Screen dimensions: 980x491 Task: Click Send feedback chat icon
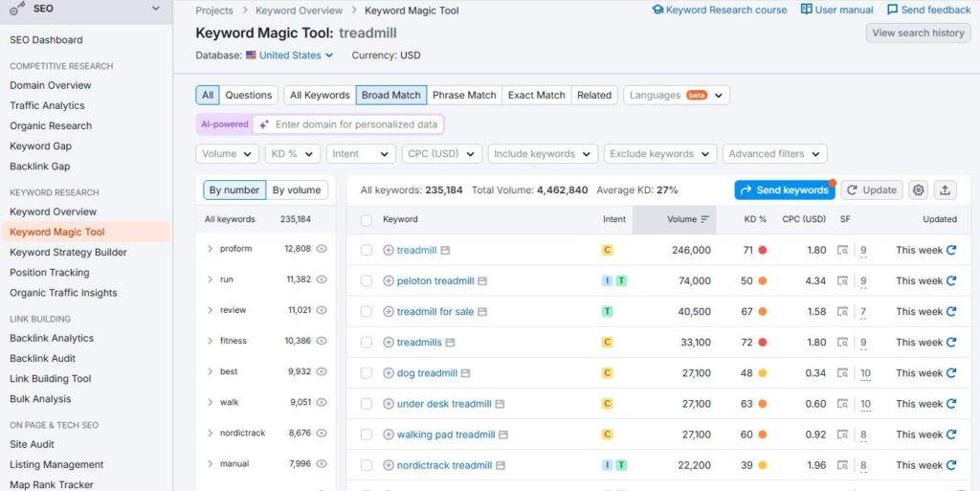893,10
